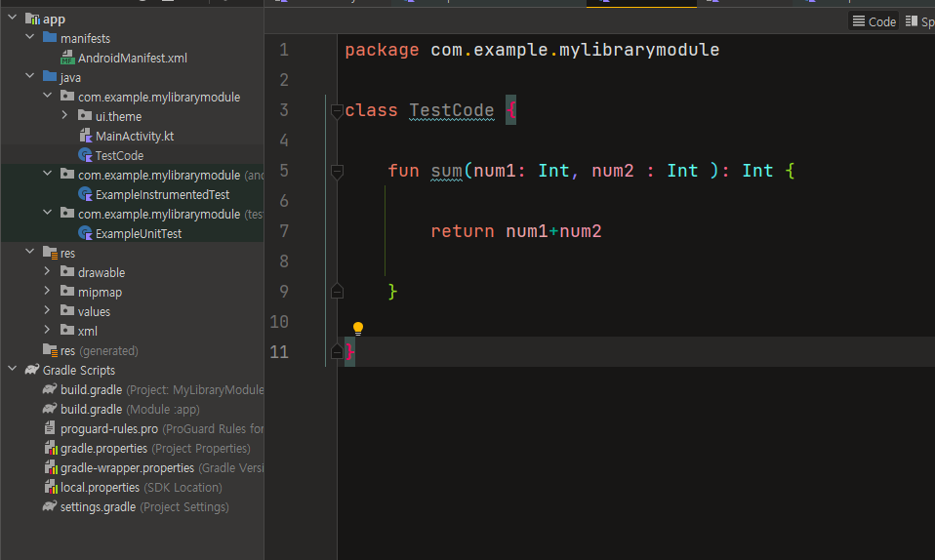Click the java folder icon

pos(50,77)
